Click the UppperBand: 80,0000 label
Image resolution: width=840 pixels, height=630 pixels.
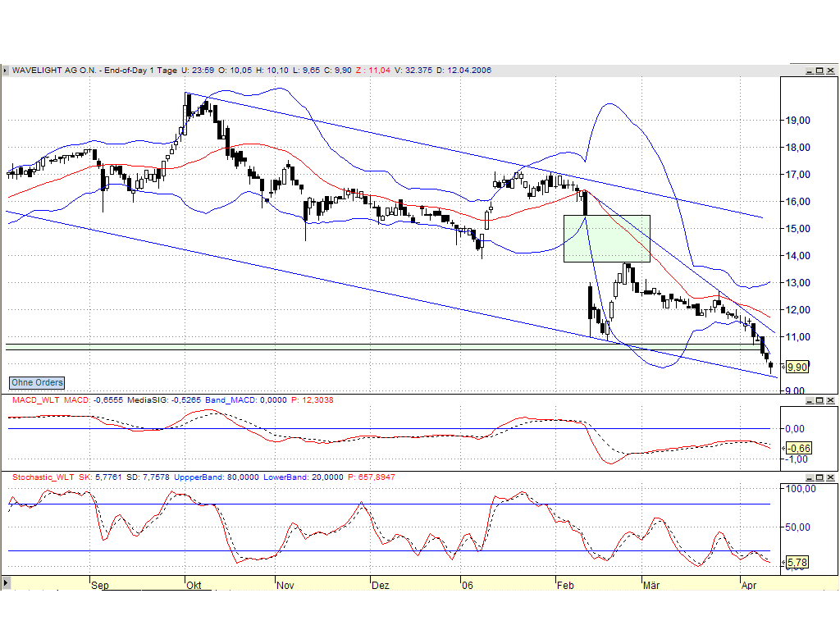click(x=217, y=477)
